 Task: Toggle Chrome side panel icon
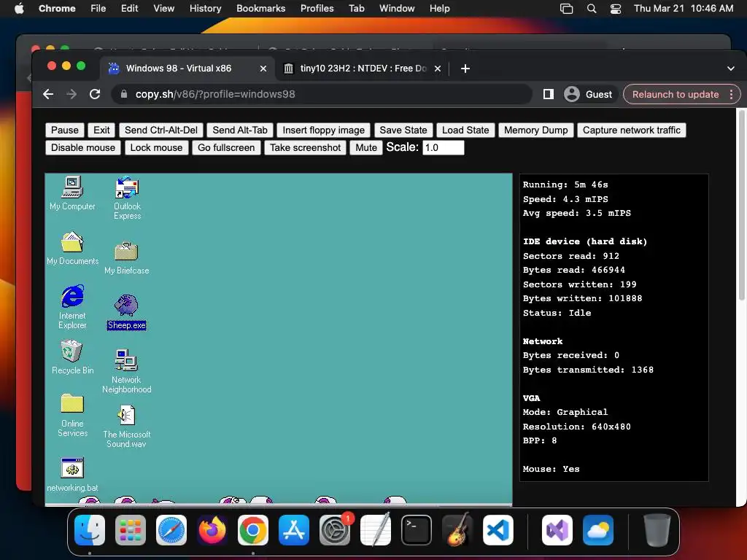(549, 94)
